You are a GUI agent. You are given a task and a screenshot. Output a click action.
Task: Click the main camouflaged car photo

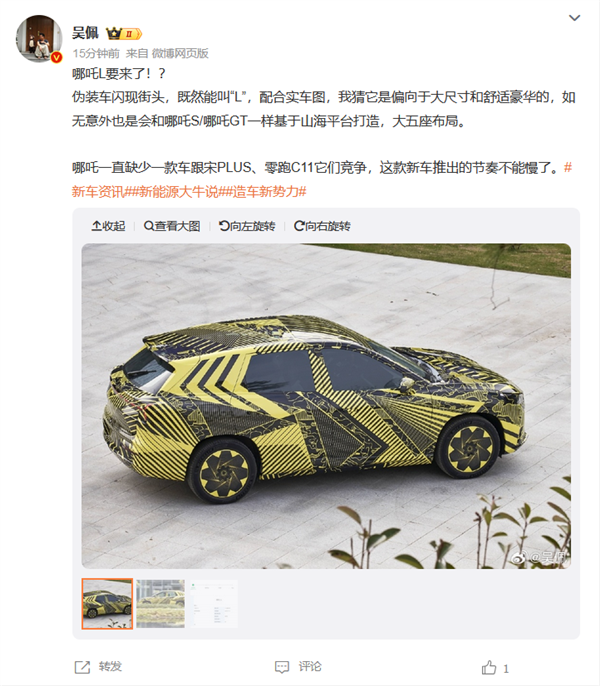tap(326, 406)
